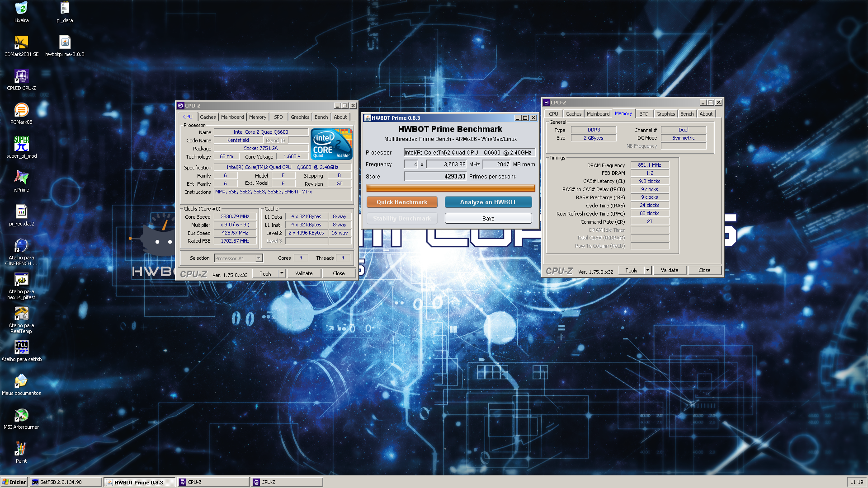Screen dimensions: 868x488
Task: Click Core Speed value 3830.79 MHz
Action: coord(235,217)
